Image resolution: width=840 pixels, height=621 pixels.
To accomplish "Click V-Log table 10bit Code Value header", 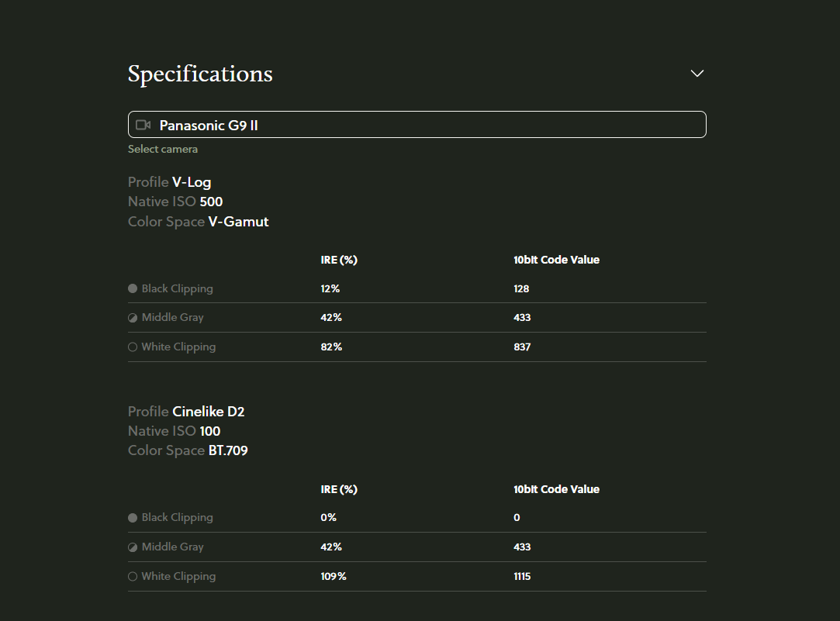I will pyautogui.click(x=556, y=260).
